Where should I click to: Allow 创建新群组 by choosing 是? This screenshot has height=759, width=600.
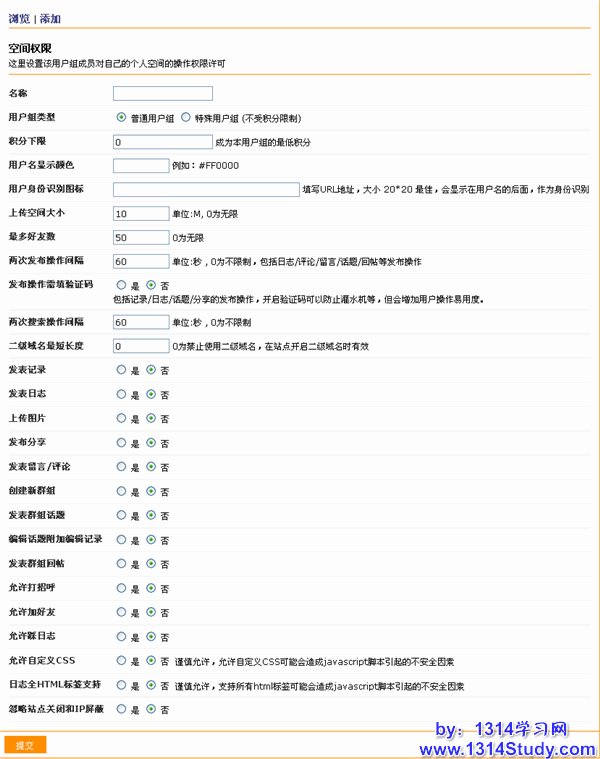pos(122,491)
